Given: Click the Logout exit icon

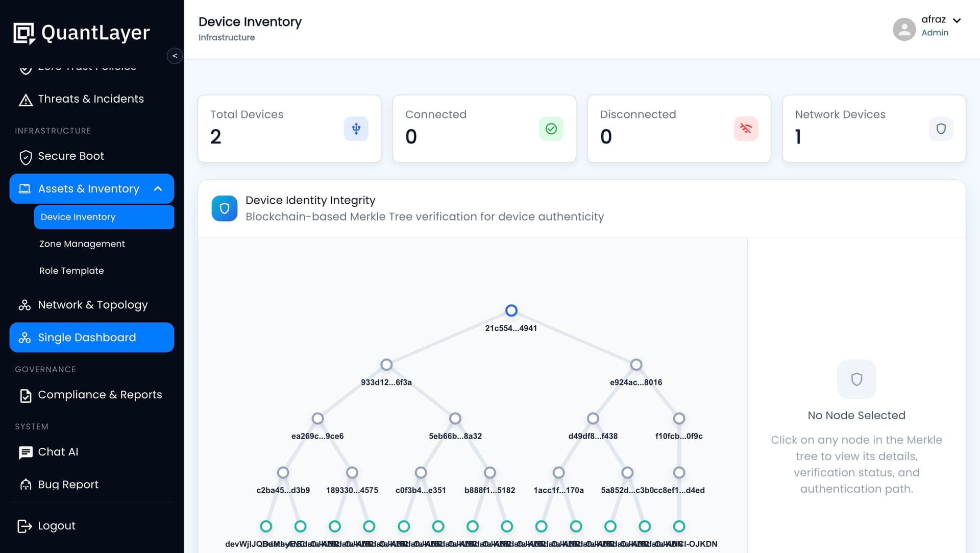Looking at the screenshot, I should point(24,526).
